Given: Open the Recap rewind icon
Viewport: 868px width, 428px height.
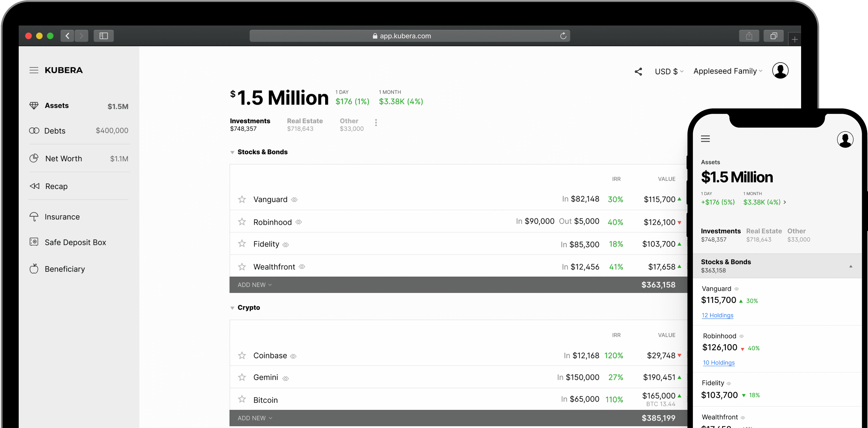Looking at the screenshot, I should click(x=34, y=186).
